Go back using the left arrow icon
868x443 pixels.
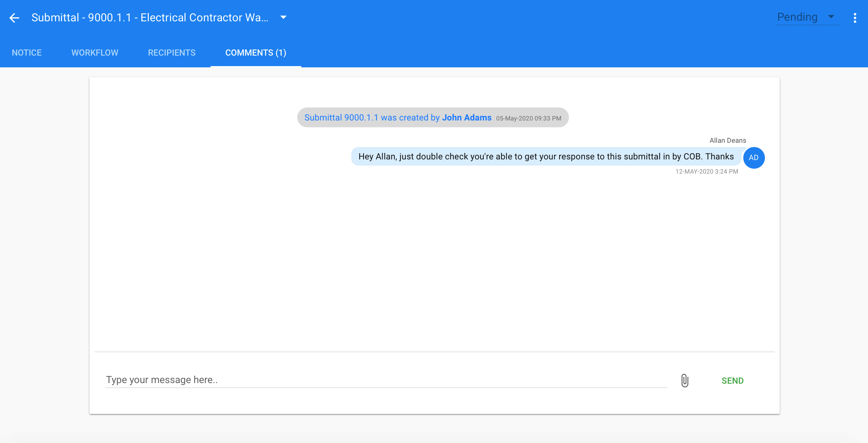click(14, 18)
